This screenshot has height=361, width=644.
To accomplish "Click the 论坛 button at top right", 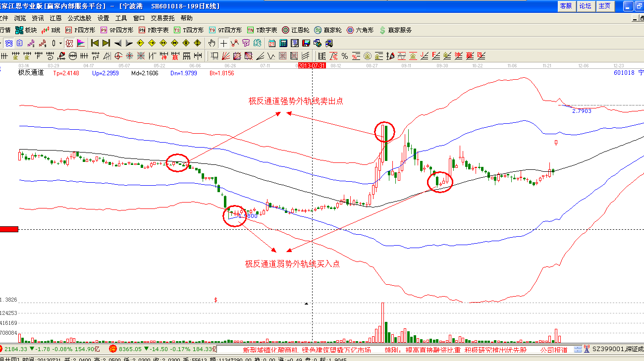I will [585, 6].
